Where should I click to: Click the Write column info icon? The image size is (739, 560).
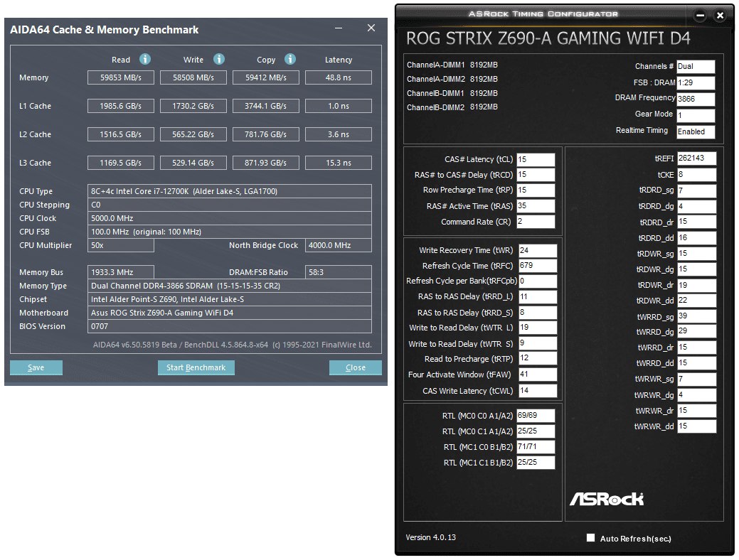coord(218,60)
